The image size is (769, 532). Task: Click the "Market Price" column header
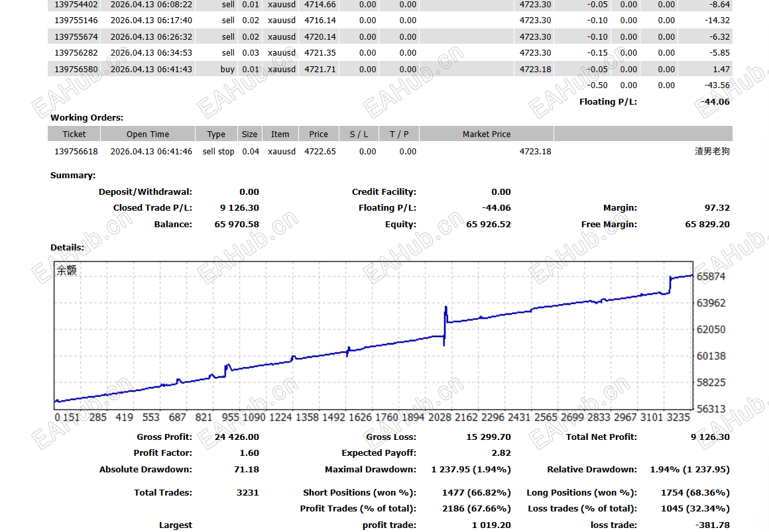click(487, 134)
